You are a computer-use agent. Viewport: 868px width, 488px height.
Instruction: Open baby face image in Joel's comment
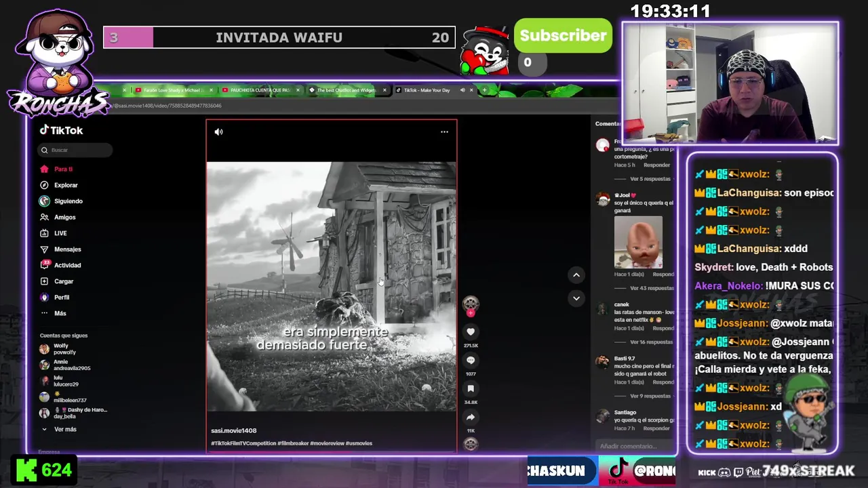[x=638, y=243]
